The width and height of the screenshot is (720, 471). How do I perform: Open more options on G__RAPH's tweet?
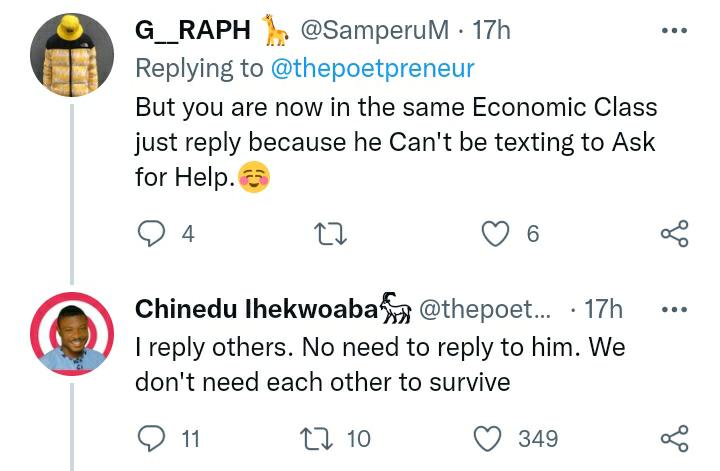coord(675,31)
